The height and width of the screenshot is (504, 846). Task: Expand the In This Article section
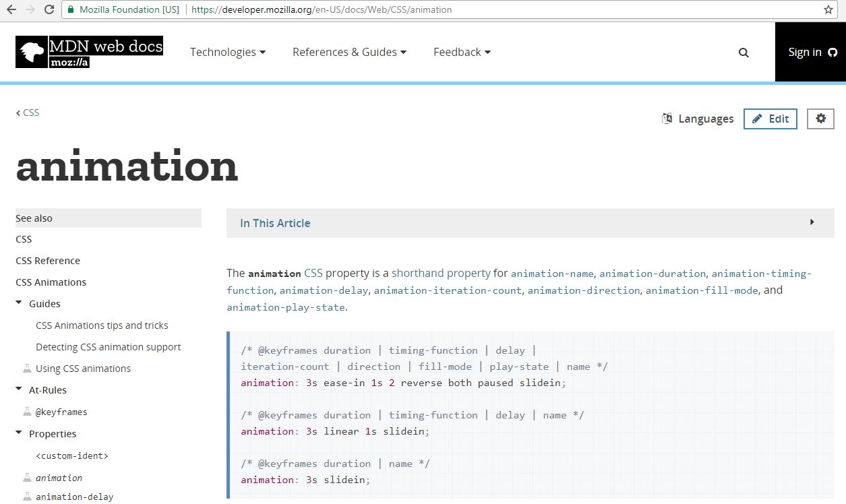coord(530,223)
